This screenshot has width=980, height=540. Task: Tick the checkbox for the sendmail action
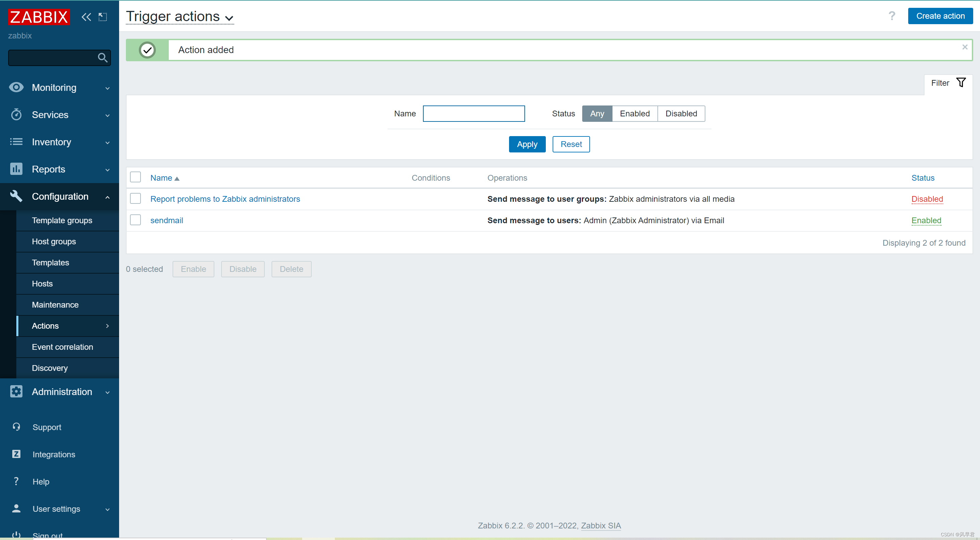pos(135,220)
